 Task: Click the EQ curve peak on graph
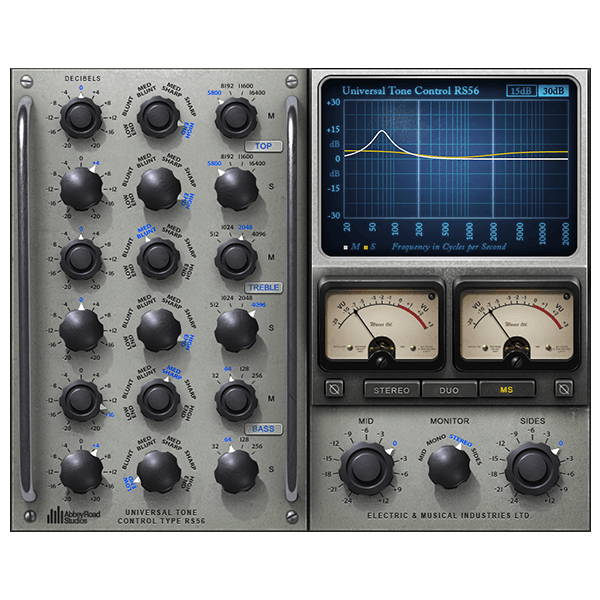coord(382,131)
